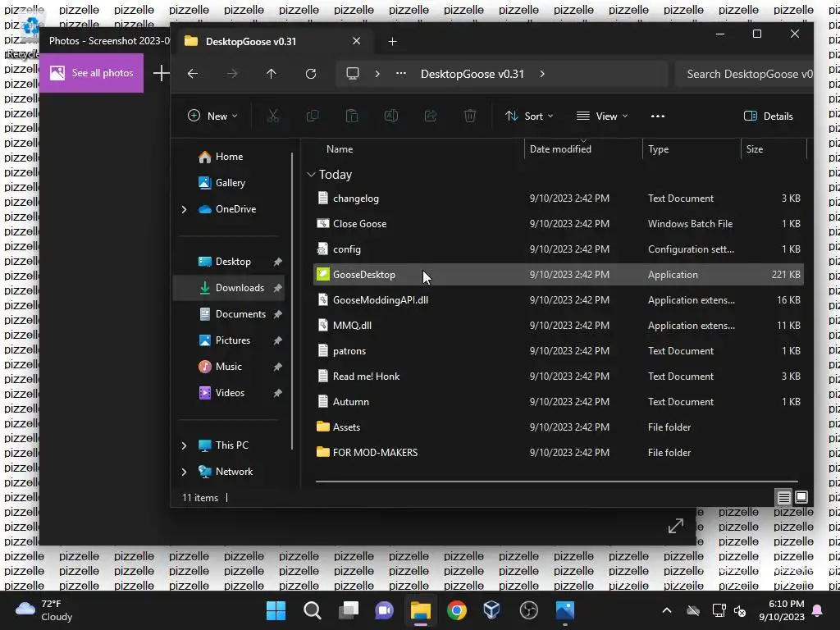Click chevron after DesktopGoose v0.31 breadcrumb

[x=542, y=74]
